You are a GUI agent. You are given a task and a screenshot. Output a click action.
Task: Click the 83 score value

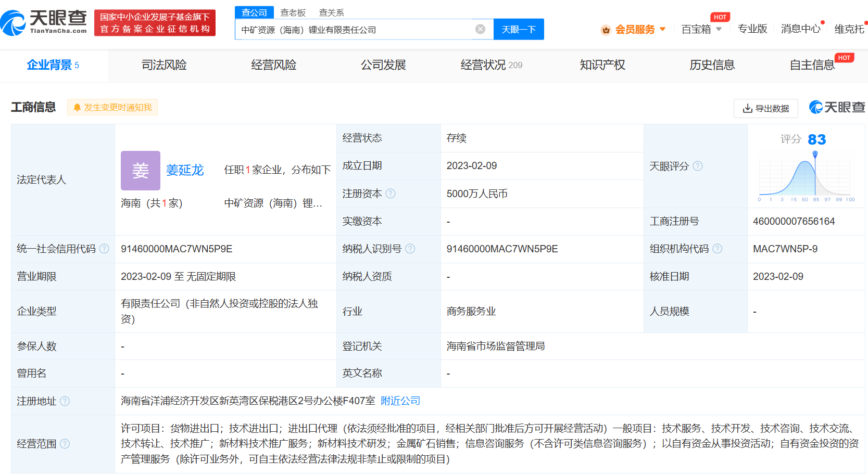point(816,139)
